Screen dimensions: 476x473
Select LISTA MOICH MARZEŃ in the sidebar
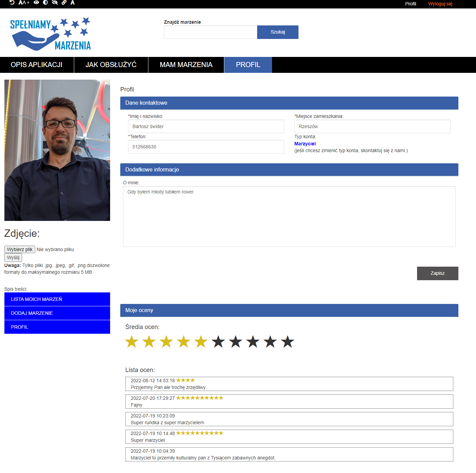click(57, 299)
